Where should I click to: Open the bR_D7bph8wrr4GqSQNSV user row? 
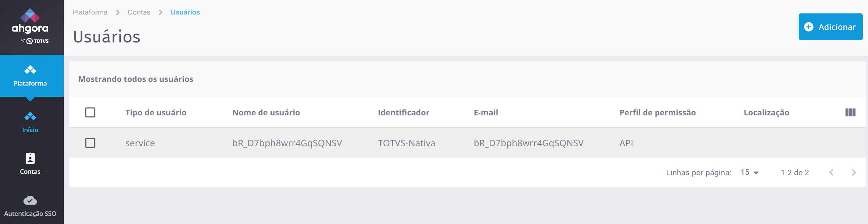click(287, 143)
